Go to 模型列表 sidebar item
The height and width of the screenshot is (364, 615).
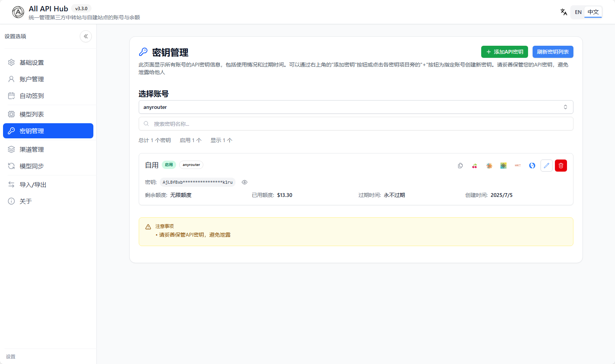(32, 114)
